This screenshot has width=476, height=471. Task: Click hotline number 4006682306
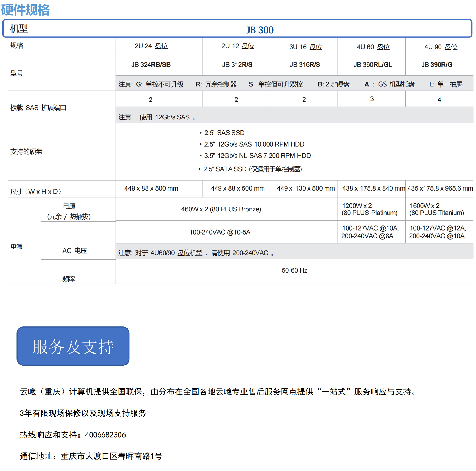coord(106,435)
